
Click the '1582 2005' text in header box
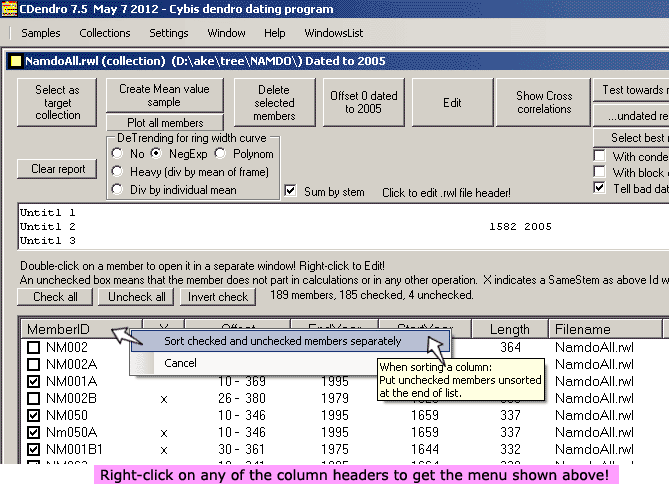point(520,227)
